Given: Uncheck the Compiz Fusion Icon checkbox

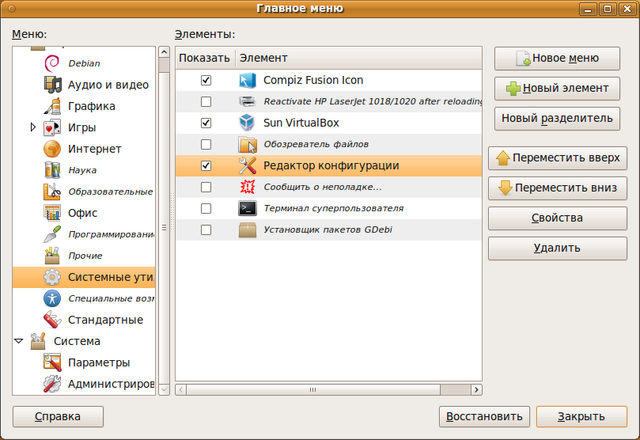Looking at the screenshot, I should (x=206, y=80).
